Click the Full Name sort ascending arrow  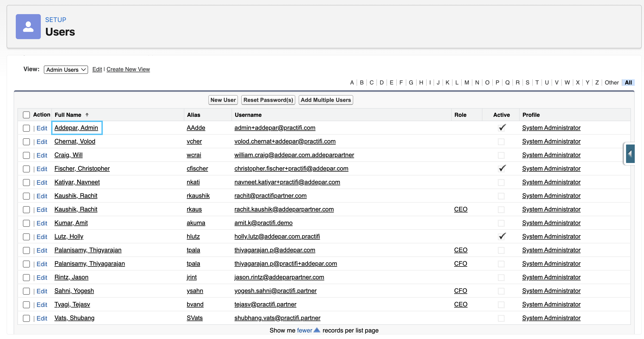(x=87, y=115)
